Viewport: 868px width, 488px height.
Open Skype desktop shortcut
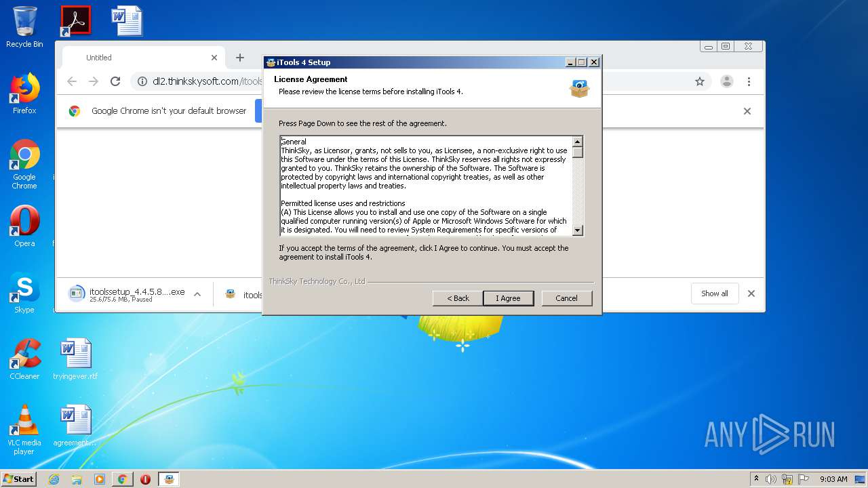(x=24, y=293)
